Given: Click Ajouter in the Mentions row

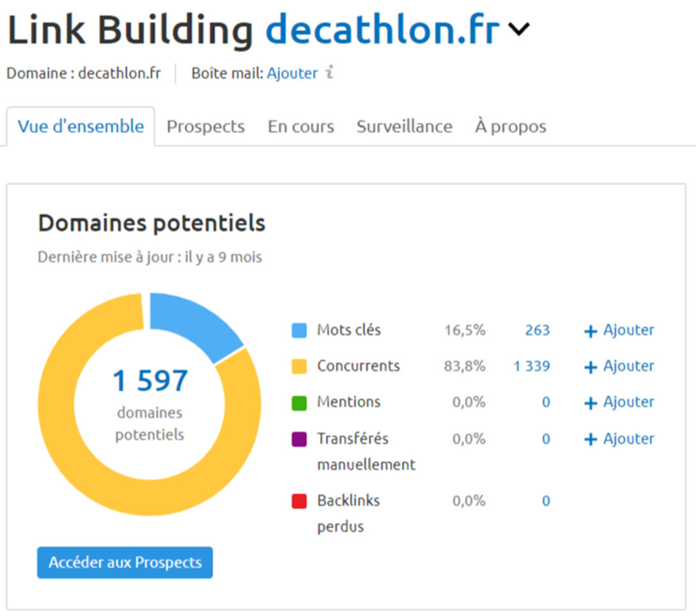Looking at the screenshot, I should coord(628,402).
